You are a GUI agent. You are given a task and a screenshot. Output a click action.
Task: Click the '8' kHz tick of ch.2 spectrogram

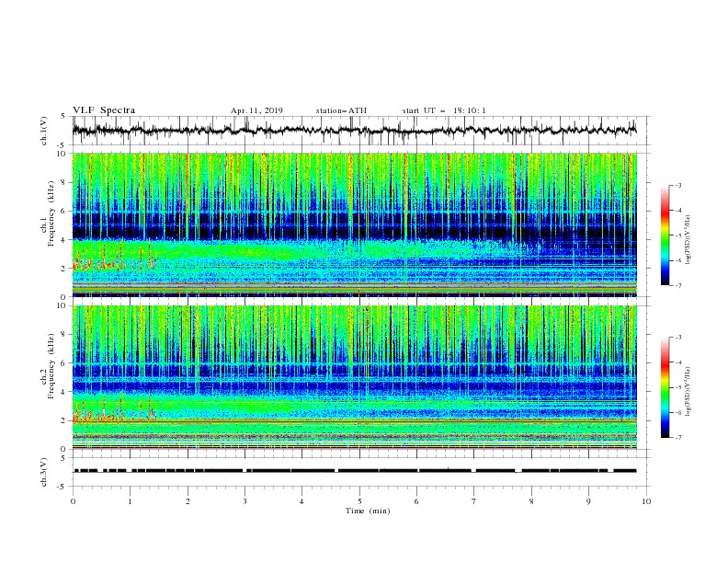point(63,335)
